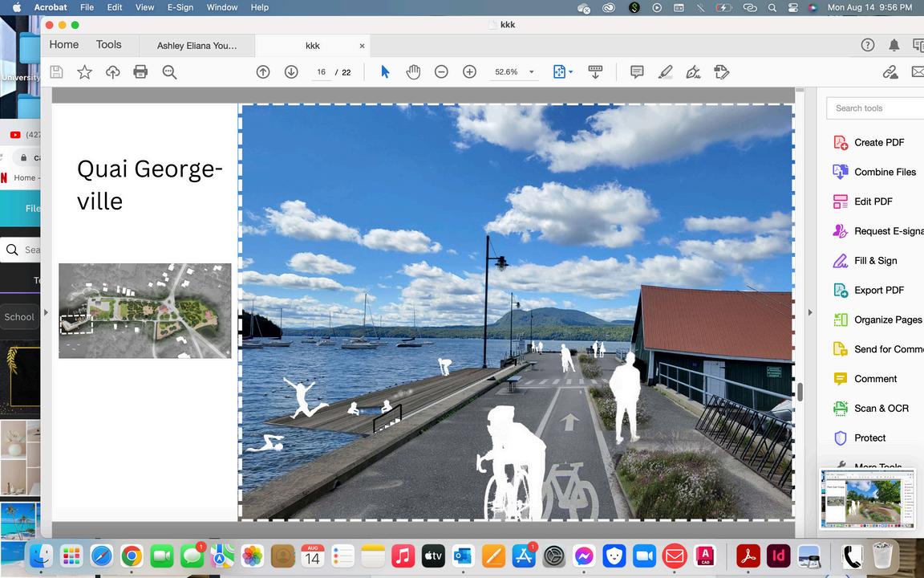924x578 pixels.
Task: Open the E-Sign menu
Action: tap(180, 7)
